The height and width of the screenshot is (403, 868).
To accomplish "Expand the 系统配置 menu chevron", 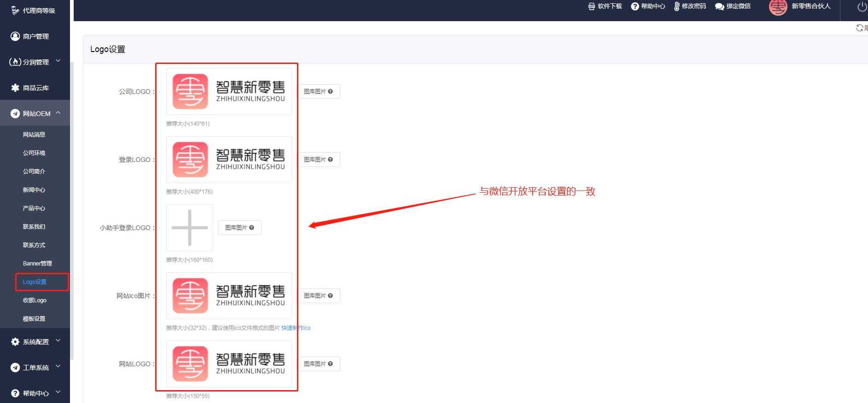I will point(58,341).
